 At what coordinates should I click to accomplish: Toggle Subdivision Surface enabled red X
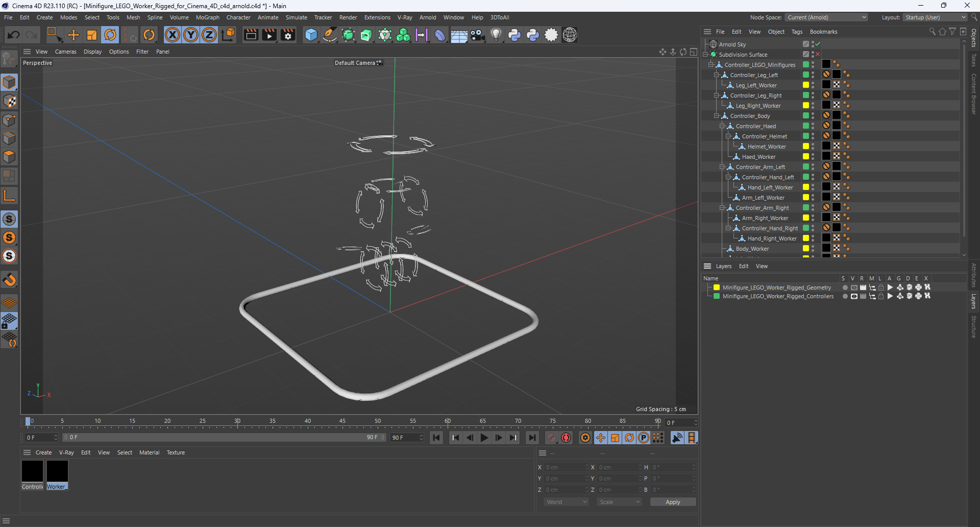coord(818,54)
